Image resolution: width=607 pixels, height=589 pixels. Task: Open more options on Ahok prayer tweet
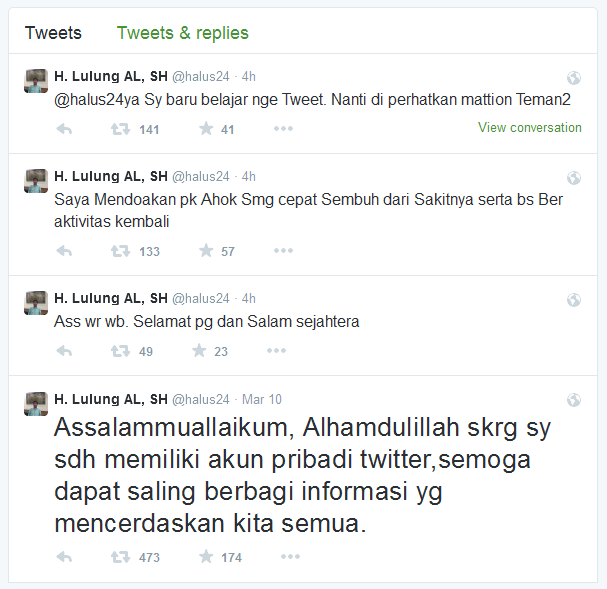[x=283, y=251]
